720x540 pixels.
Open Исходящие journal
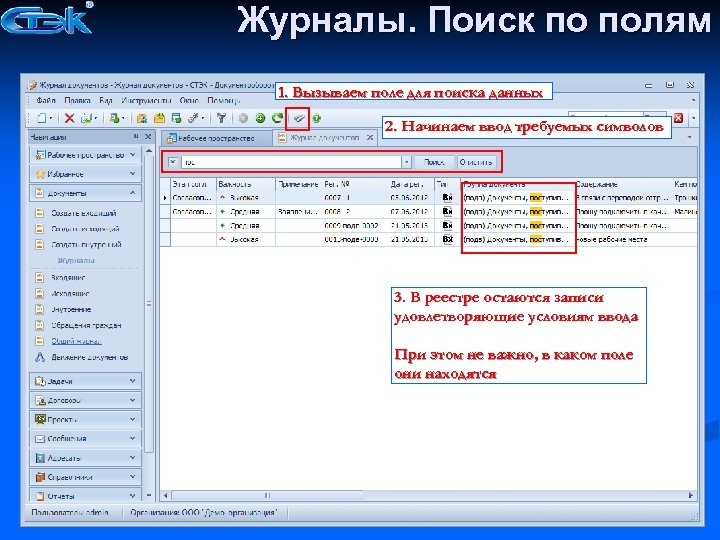coord(70,293)
